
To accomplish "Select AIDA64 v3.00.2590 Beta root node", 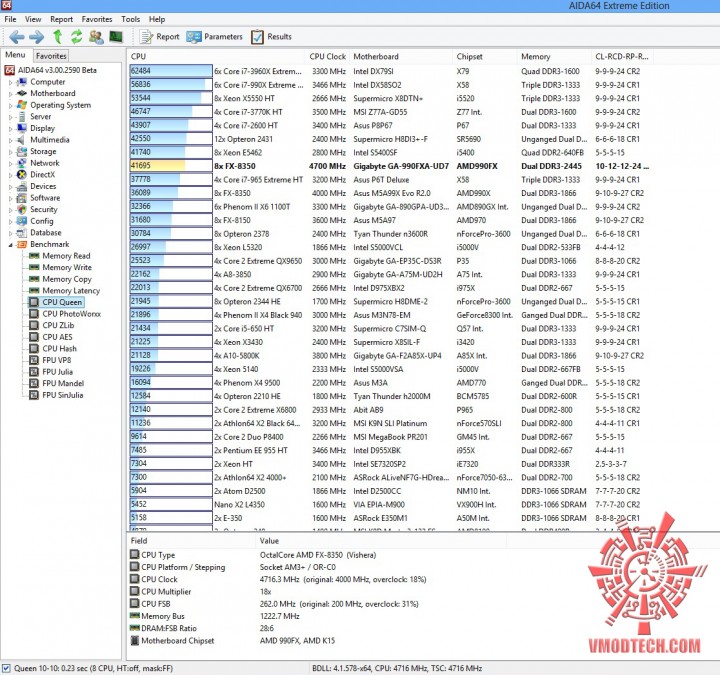I will click(51, 70).
